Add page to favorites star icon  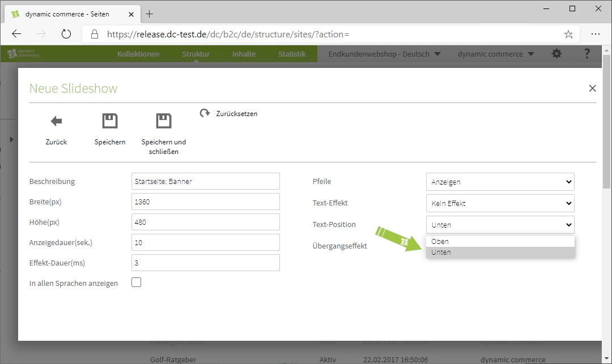point(568,35)
